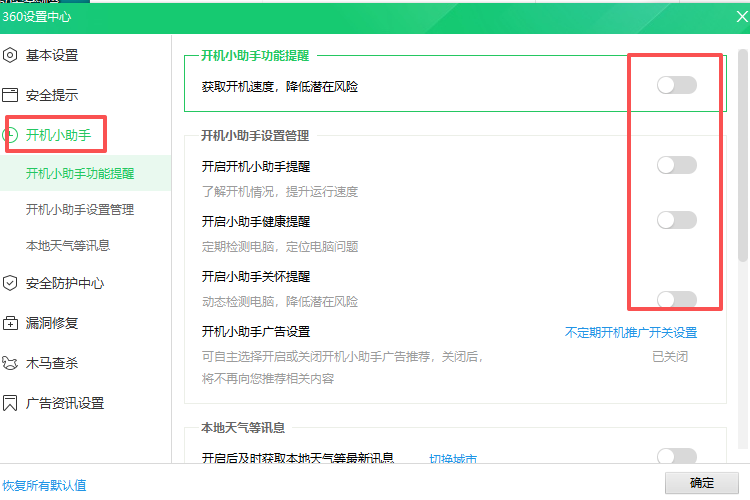Viewport: 750px width, 500px height.
Task: Go to 漏洞修复 settings
Action: tap(52, 323)
